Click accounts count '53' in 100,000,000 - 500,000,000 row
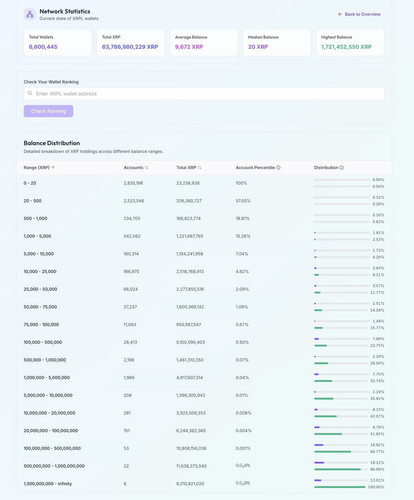Screen dimensions: 414x500 (x=126, y=448)
